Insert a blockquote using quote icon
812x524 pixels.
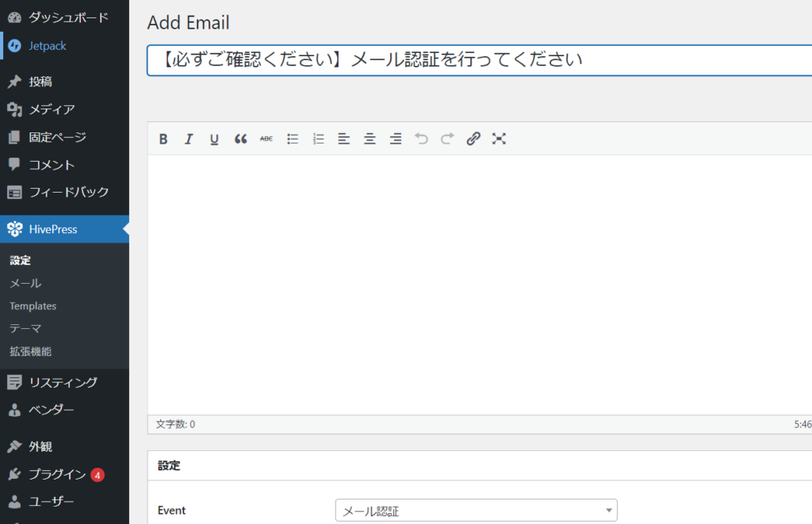coord(240,139)
